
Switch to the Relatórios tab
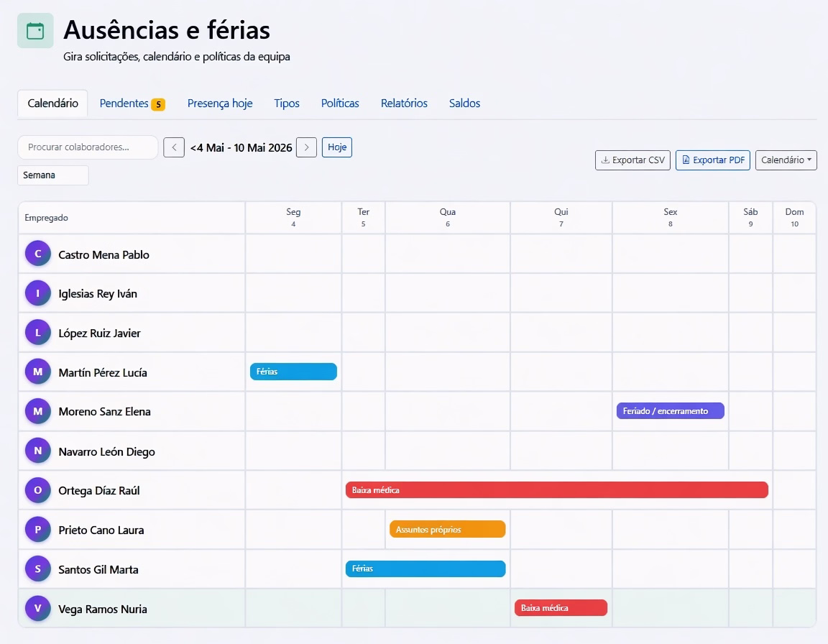pos(404,103)
